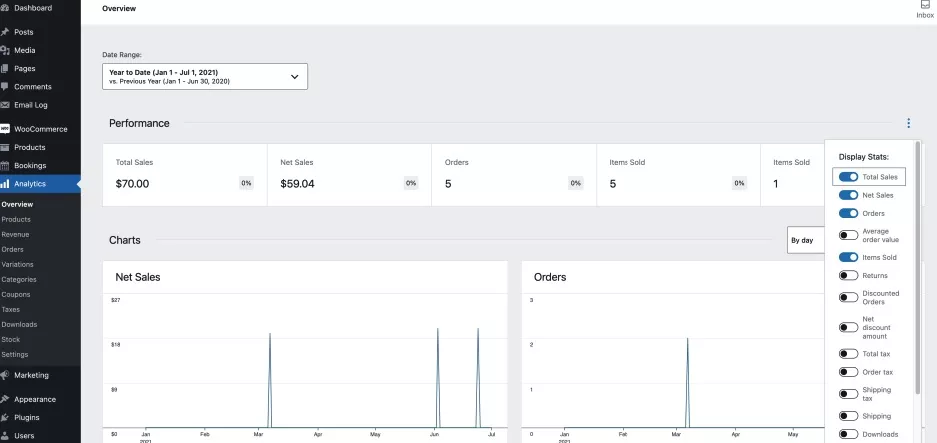The height and width of the screenshot is (443, 937).
Task: Open Coupons analytics report
Action: 16,294
